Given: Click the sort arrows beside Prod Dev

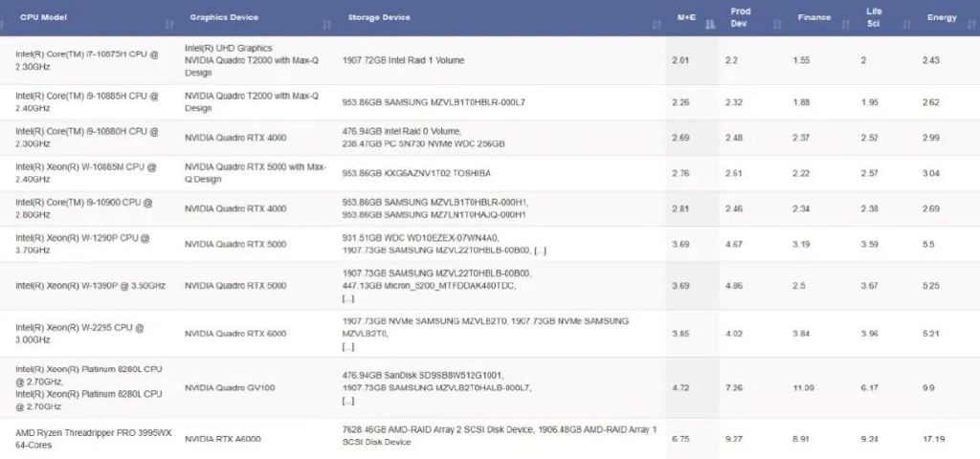Looking at the screenshot, I should click(x=777, y=25).
